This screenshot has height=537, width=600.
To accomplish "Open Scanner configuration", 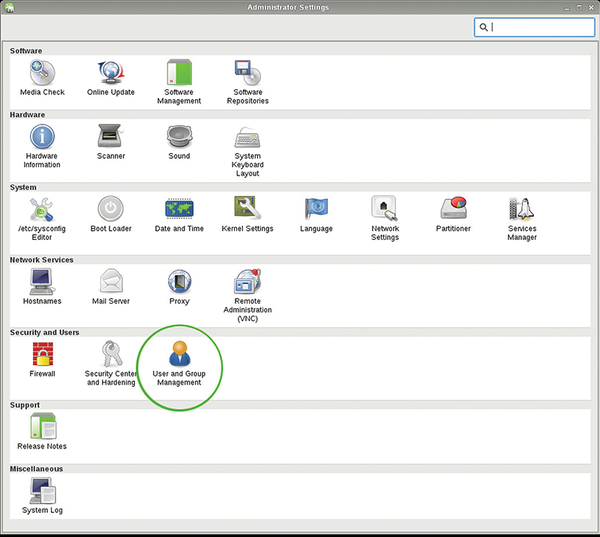I will click(111, 142).
